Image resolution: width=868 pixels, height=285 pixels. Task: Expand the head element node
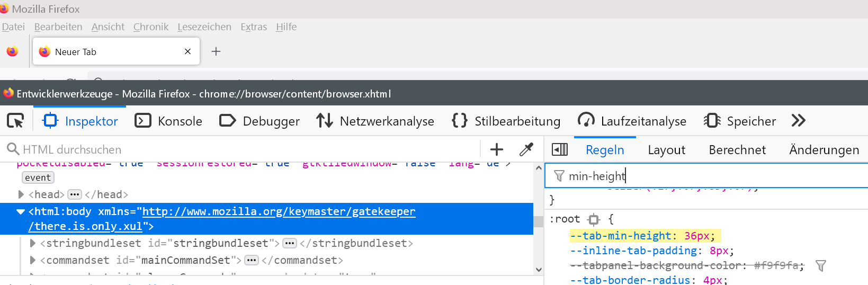point(21,194)
